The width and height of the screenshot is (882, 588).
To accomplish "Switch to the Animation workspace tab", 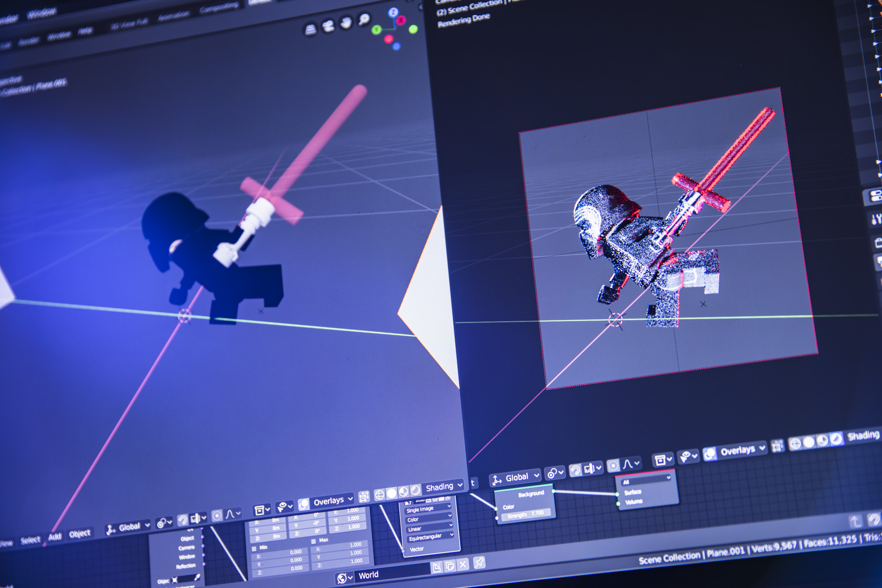I will [x=173, y=16].
